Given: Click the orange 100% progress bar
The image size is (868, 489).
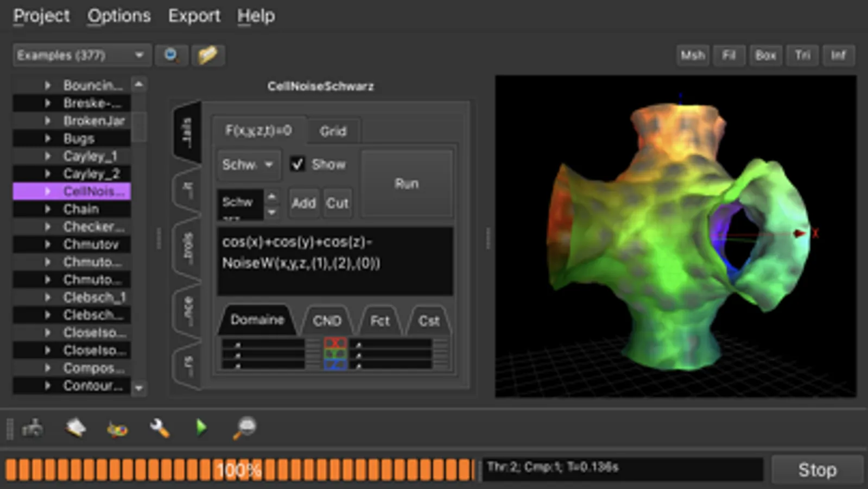Looking at the screenshot, I should (240, 469).
